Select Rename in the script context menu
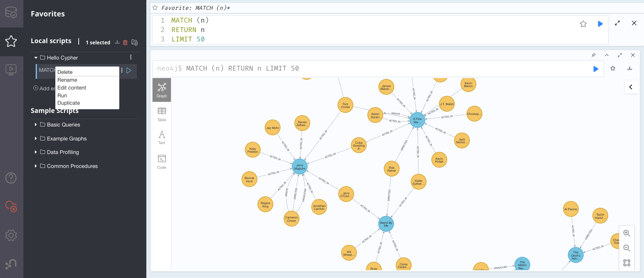The image size is (644, 278). [67, 80]
